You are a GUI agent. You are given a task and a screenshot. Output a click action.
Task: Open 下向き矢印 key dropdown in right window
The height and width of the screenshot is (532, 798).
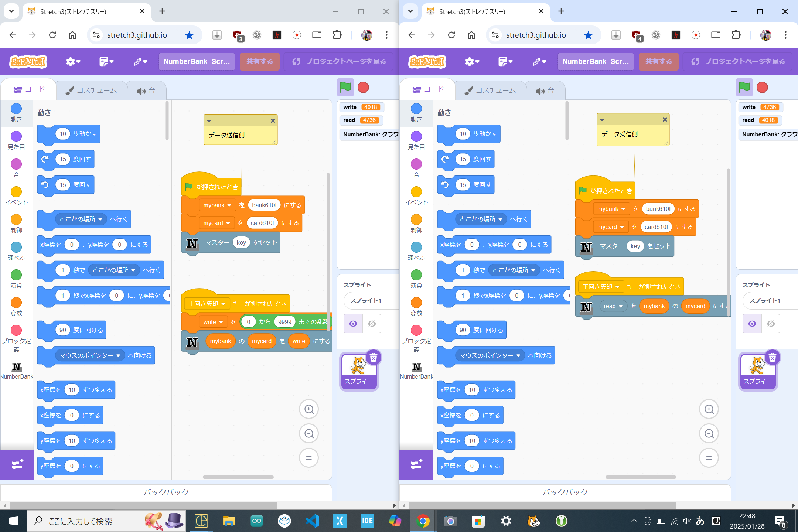(617, 287)
